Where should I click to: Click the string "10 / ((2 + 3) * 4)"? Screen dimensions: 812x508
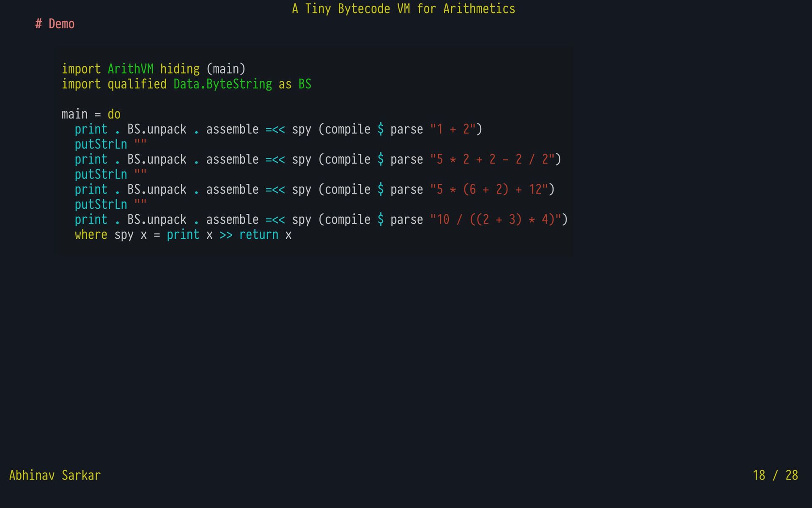click(496, 220)
